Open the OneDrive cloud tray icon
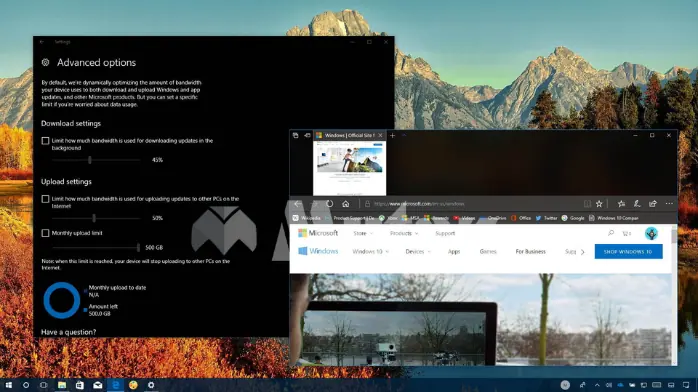This screenshot has height=392, width=698. click(x=620, y=385)
